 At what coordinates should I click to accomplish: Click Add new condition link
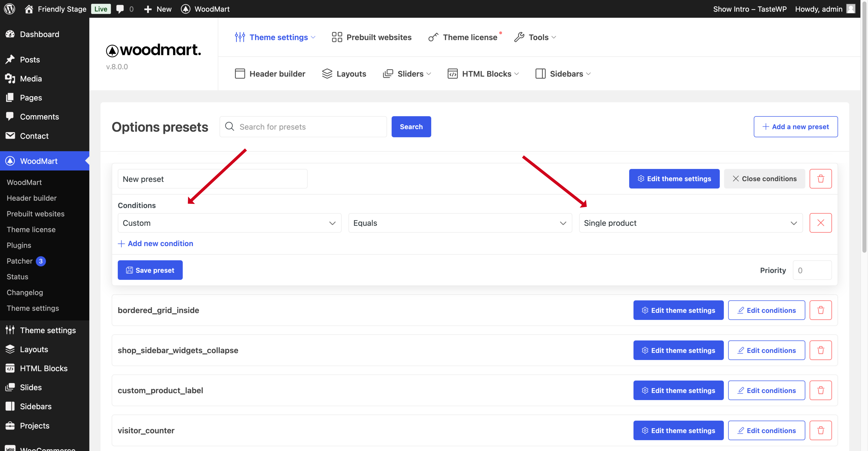point(155,244)
